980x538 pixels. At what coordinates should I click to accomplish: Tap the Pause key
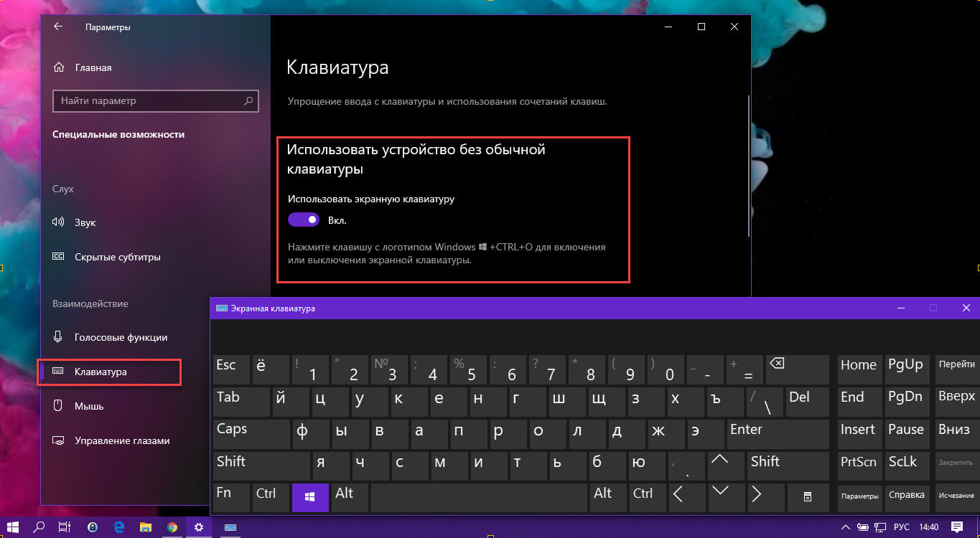point(907,433)
